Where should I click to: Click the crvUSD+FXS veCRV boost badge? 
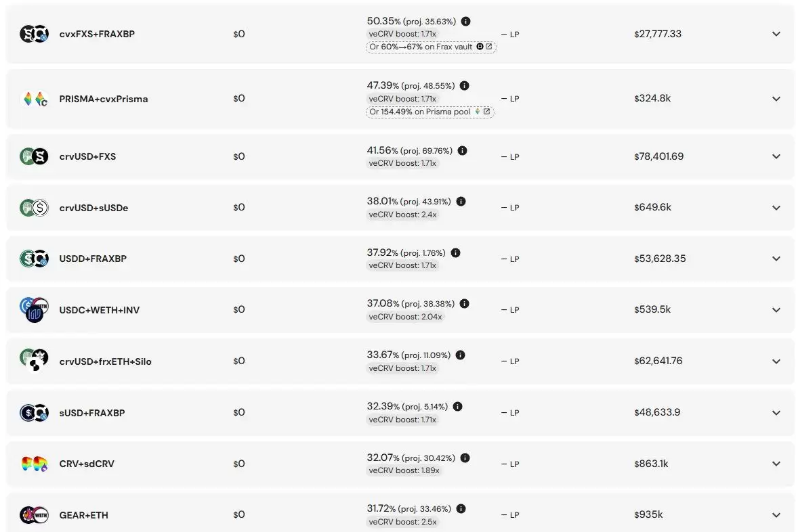click(x=402, y=163)
